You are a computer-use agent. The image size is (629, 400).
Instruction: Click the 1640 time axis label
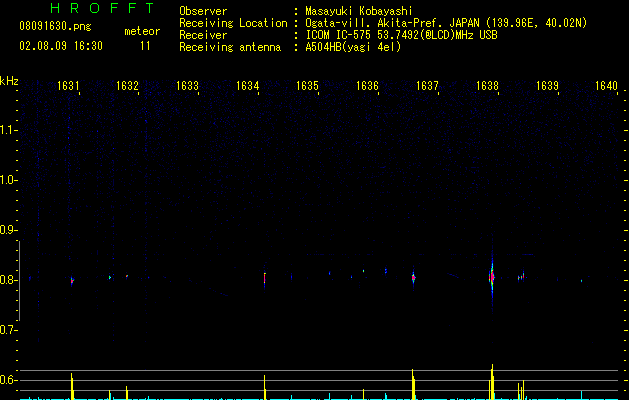click(606, 86)
